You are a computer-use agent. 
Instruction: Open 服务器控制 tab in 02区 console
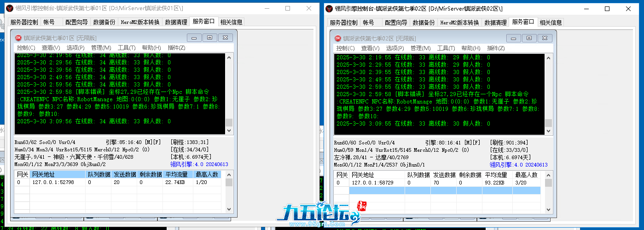343,23
